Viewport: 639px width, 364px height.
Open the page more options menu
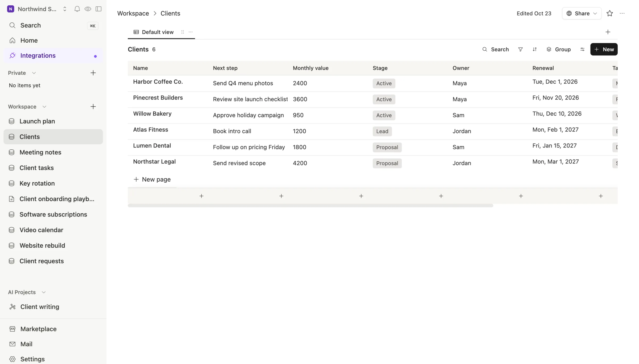[x=622, y=13]
